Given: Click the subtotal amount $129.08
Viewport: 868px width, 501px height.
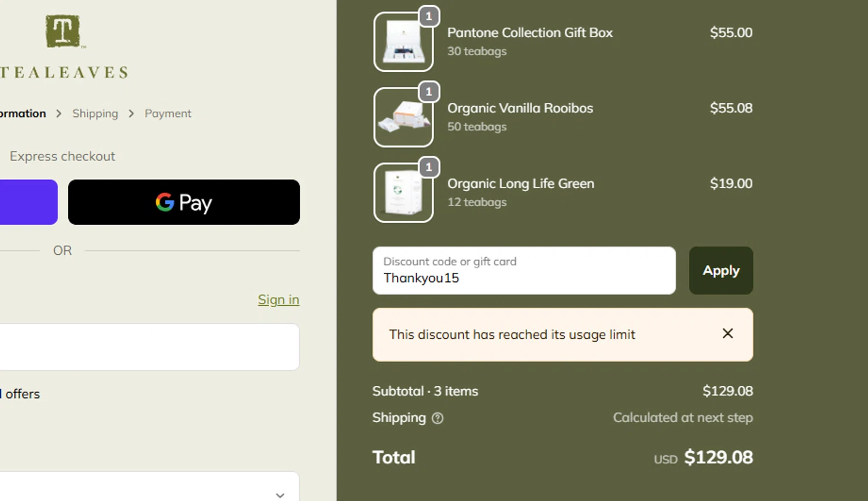Looking at the screenshot, I should pyautogui.click(x=728, y=391).
